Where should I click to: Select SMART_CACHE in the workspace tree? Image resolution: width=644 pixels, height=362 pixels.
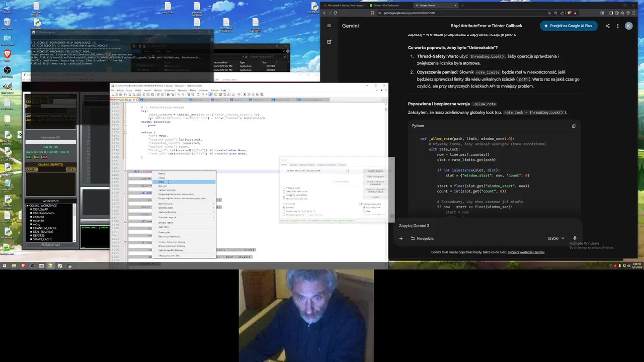[x=43, y=239]
